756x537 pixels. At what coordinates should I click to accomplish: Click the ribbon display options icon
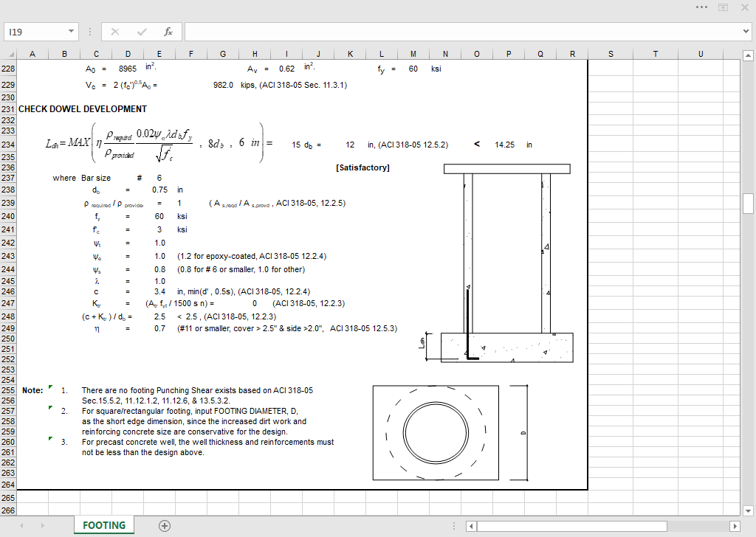click(x=724, y=7)
